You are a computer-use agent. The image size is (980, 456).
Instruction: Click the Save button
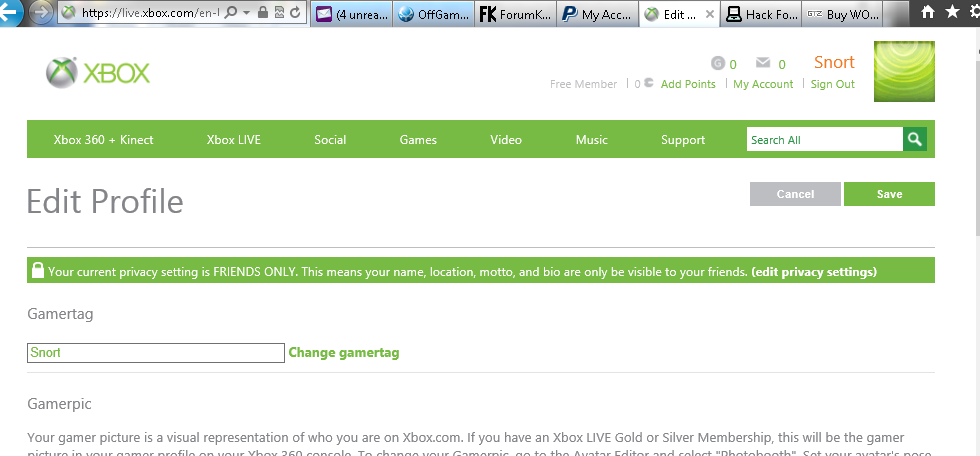pos(889,194)
